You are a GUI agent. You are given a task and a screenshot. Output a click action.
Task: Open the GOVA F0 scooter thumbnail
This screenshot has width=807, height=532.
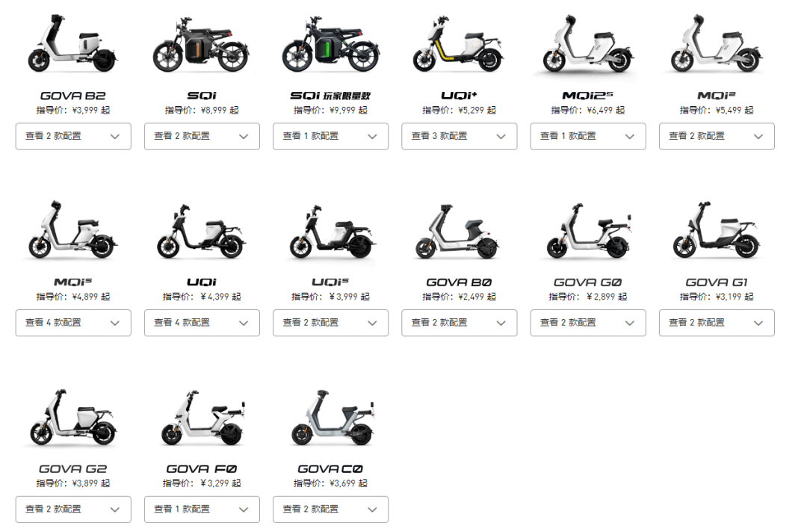point(202,418)
